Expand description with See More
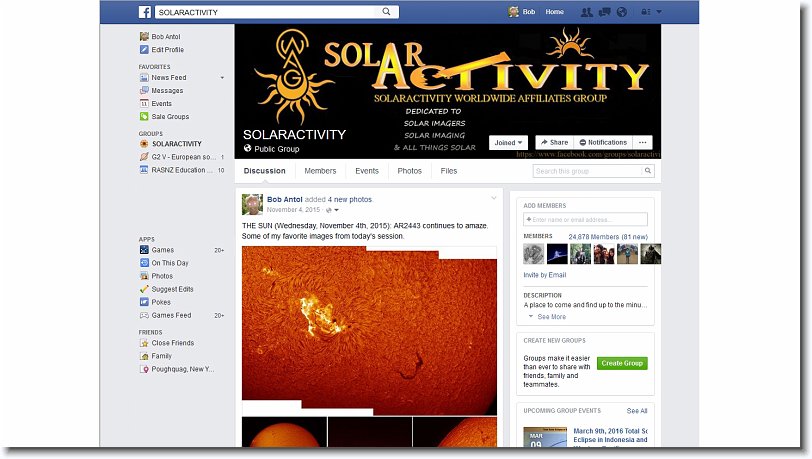Image resolution: width=812 pixels, height=459 pixels. click(552, 317)
